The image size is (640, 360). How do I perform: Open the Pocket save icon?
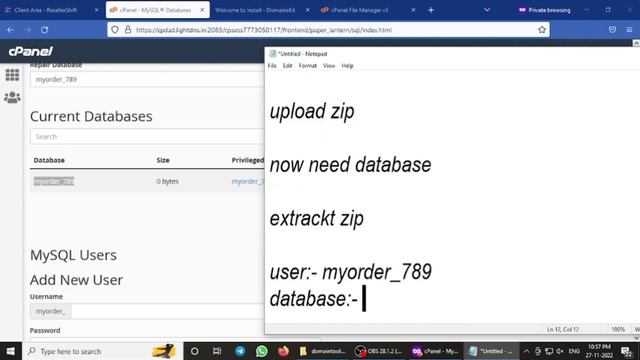tap(612, 30)
